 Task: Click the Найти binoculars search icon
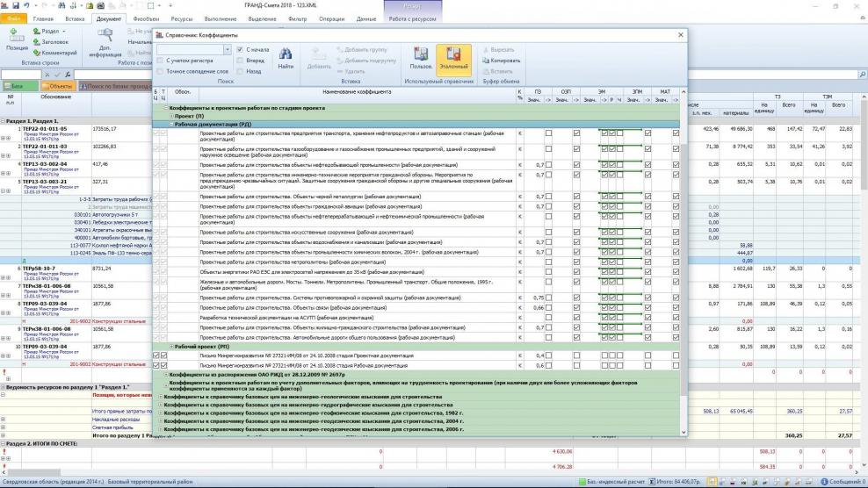(286, 58)
